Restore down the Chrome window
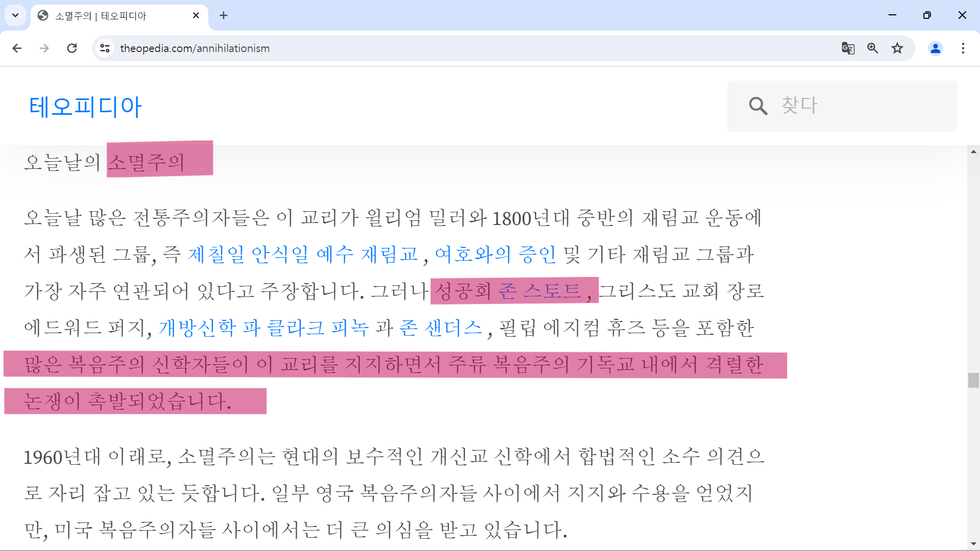This screenshot has width=980, height=551. [927, 15]
